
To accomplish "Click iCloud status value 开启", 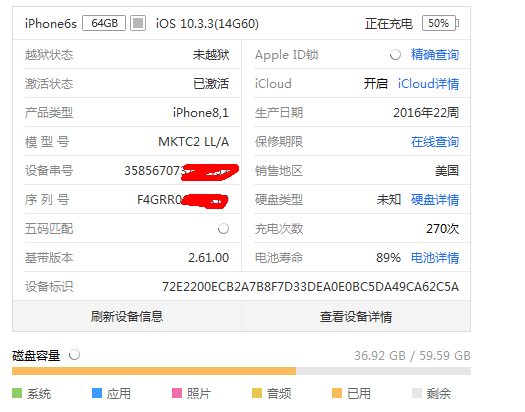I will (x=376, y=84).
